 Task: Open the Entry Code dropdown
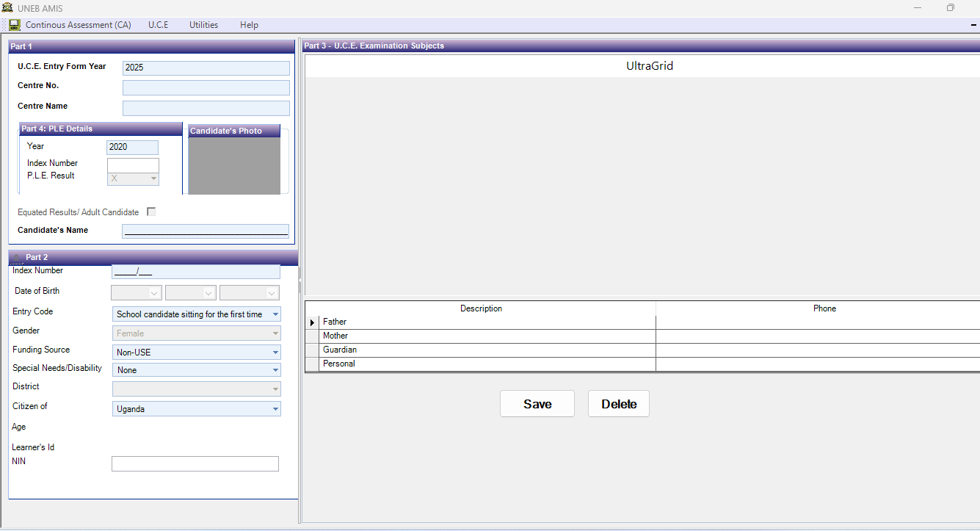pos(275,314)
